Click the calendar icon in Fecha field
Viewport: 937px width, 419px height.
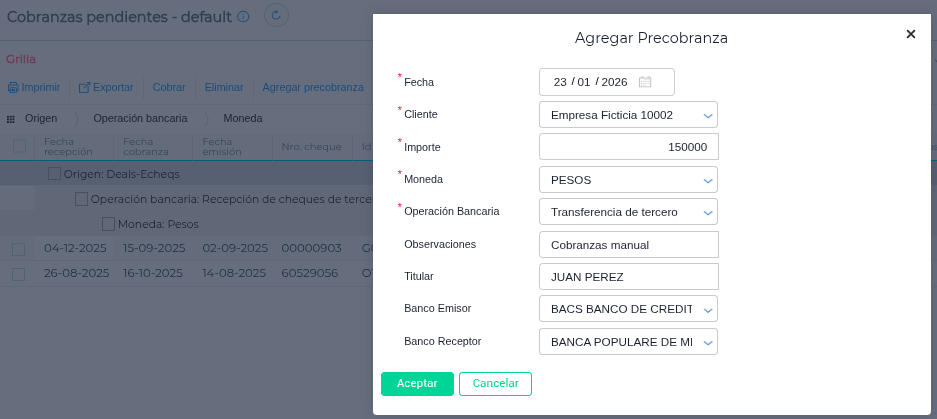(x=645, y=82)
